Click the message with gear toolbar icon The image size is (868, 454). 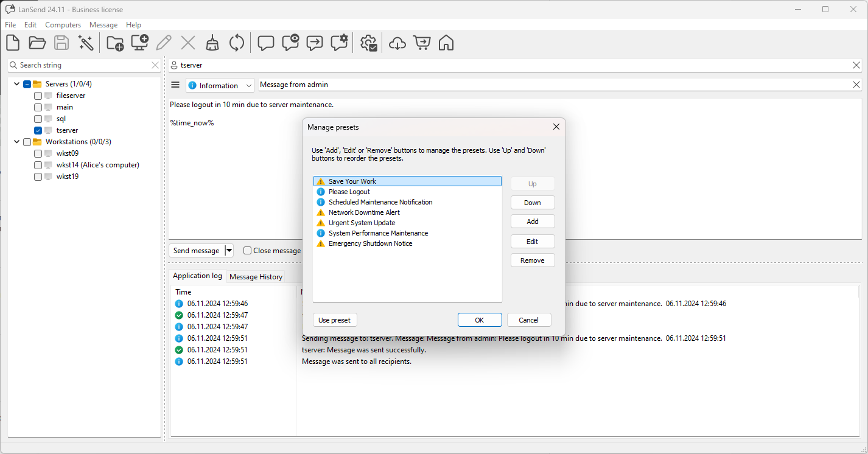339,43
